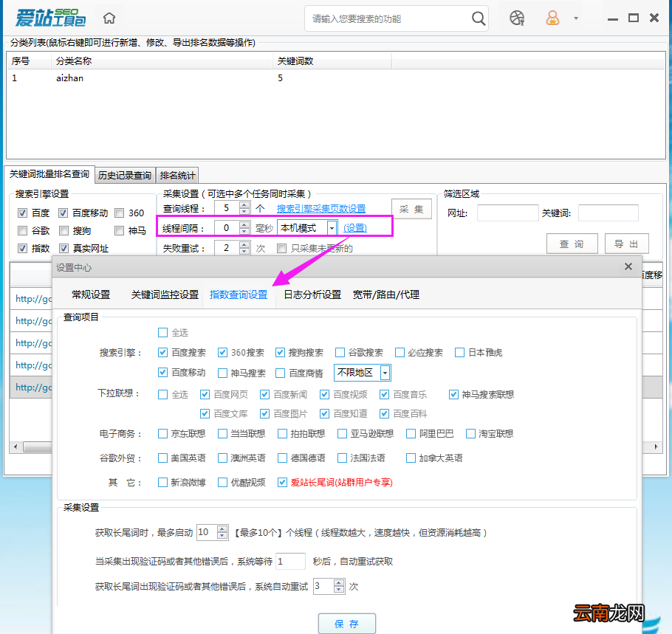672x634 pixels.
Task: Open 日志分析设置 tab
Action: [312, 294]
